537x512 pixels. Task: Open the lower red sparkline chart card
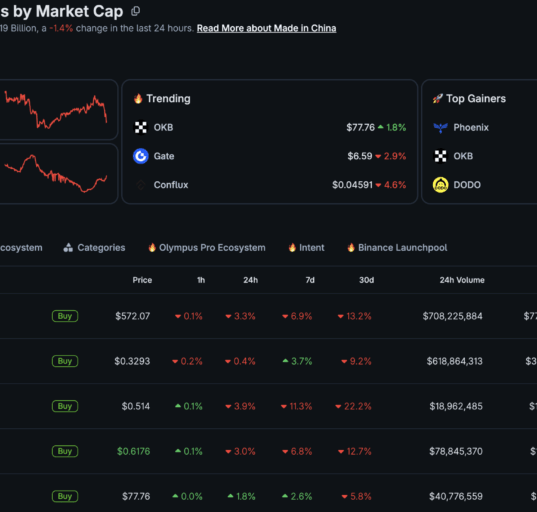coord(57,174)
